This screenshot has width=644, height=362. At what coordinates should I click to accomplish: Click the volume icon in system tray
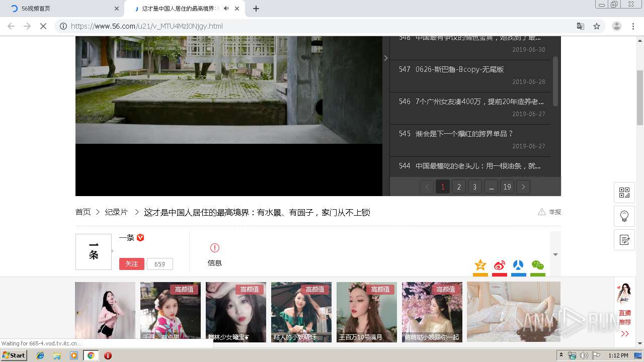point(584,355)
